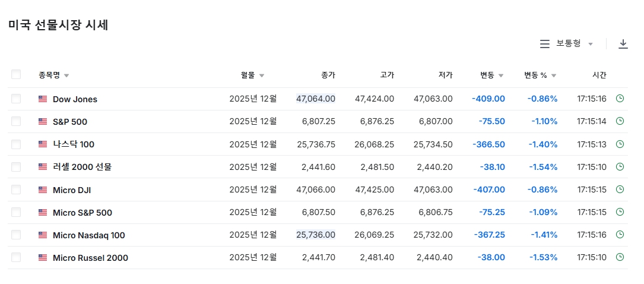Click the clock icon in Micro Russel 2000 row
This screenshot has width=644, height=284.
620,257
